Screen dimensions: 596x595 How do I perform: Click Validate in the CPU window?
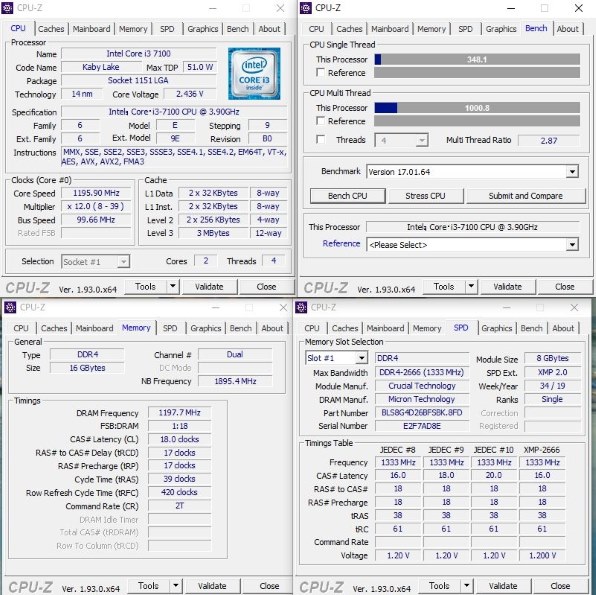point(209,287)
